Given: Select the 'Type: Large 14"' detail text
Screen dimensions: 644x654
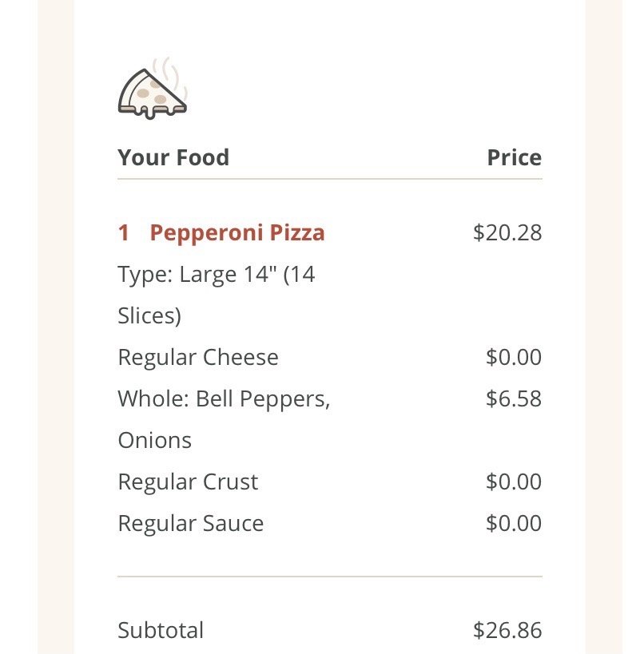Looking at the screenshot, I should click(x=217, y=275).
